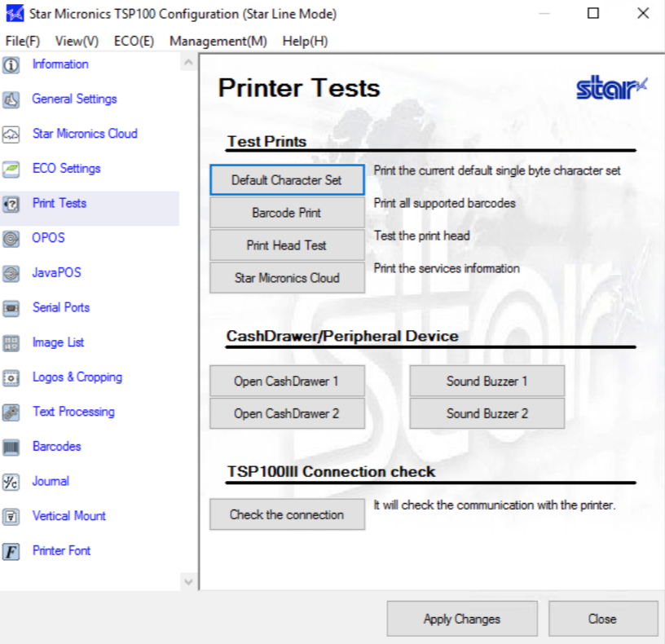
Task: Click the application icon in the title bar
Action: 15,14
